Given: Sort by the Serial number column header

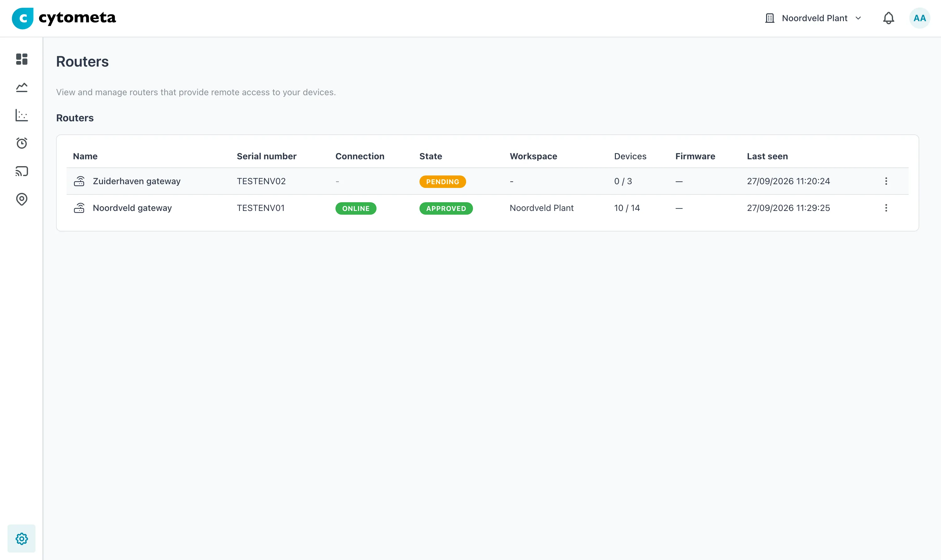Looking at the screenshot, I should point(266,156).
